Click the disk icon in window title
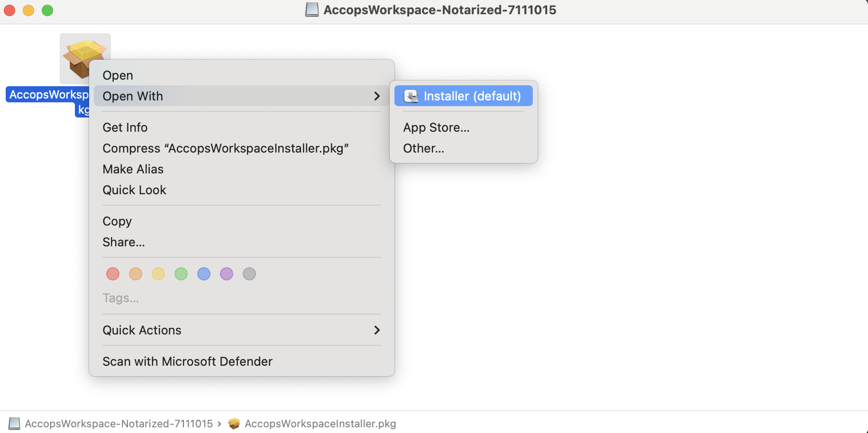Image resolution: width=868 pixels, height=433 pixels. (311, 10)
